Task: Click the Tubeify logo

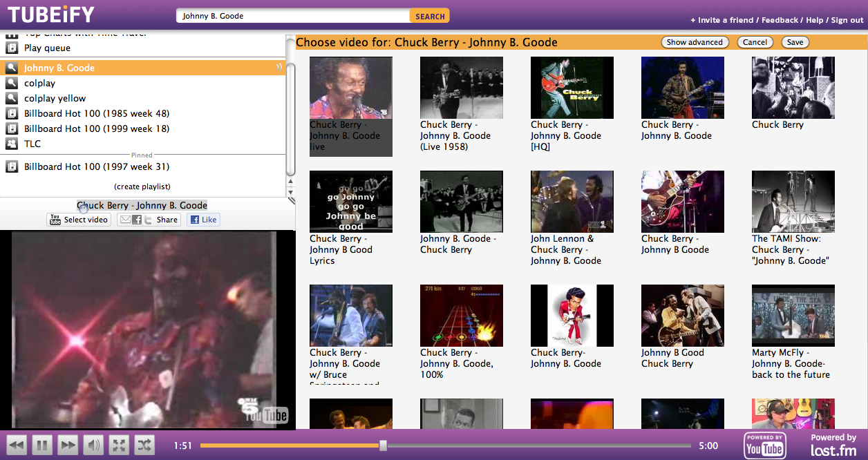Action: click(51, 14)
